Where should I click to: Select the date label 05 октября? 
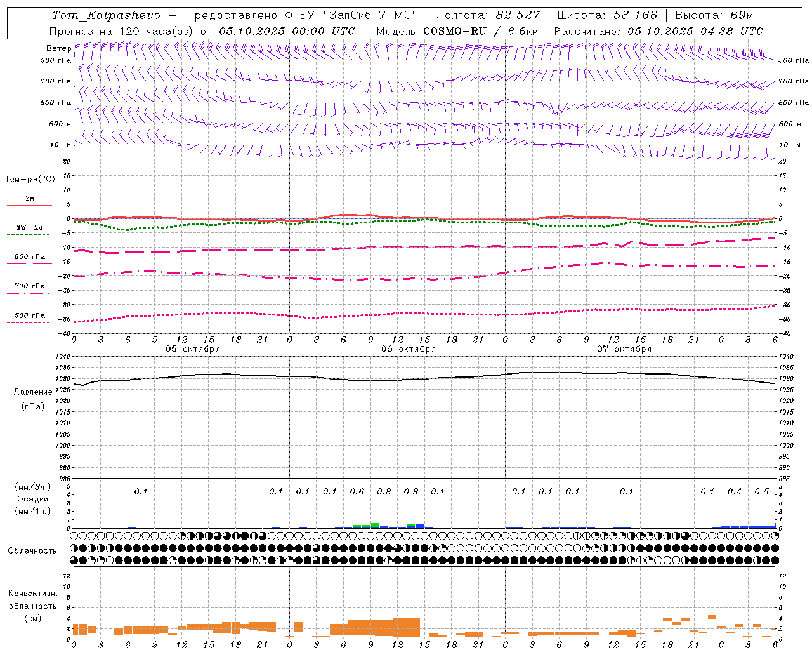pos(193,349)
